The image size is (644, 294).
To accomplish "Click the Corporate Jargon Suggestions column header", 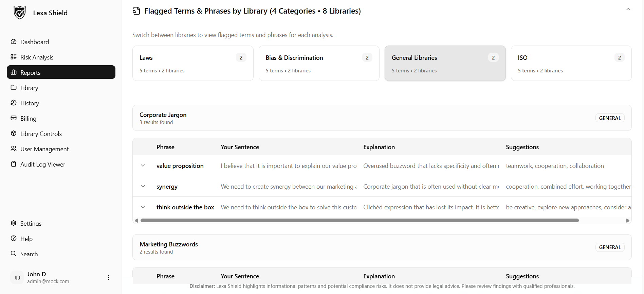I will pyautogui.click(x=522, y=147).
